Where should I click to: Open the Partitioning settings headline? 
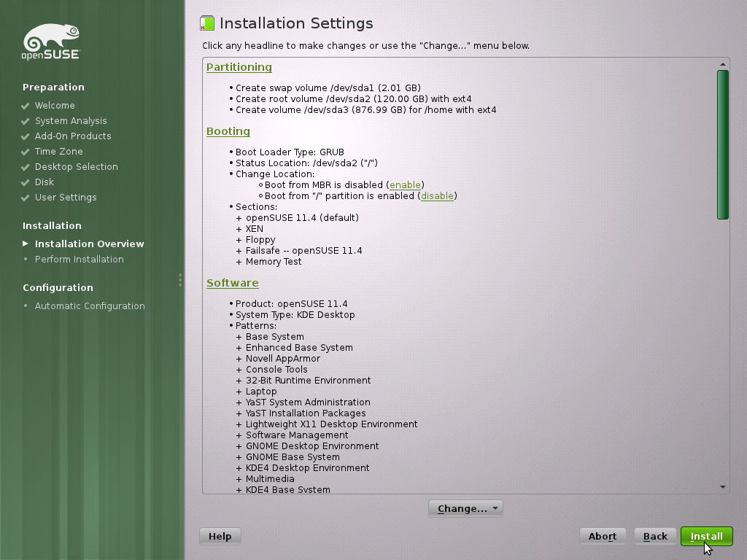tap(239, 67)
